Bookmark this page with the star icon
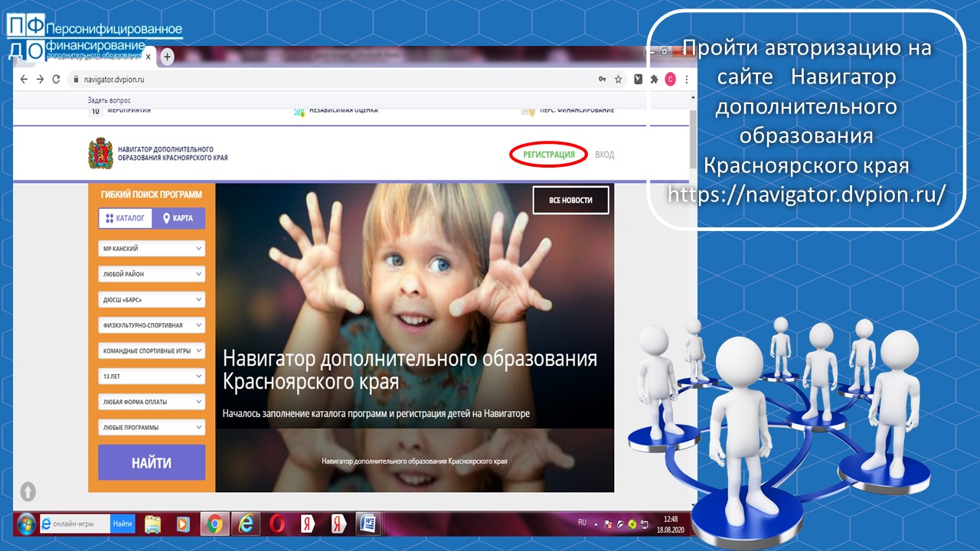Viewport: 980px width, 551px height. click(x=618, y=79)
